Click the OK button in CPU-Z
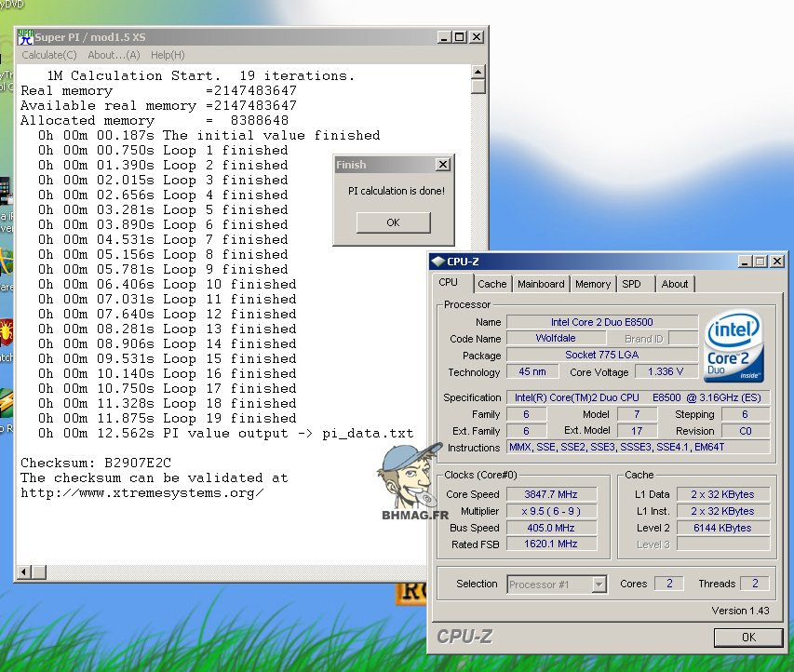794x672 pixels. (x=747, y=638)
